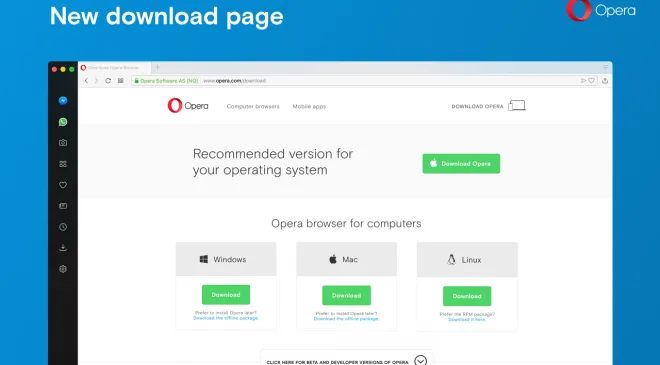Open Personal News in the sidebar

coord(63,206)
